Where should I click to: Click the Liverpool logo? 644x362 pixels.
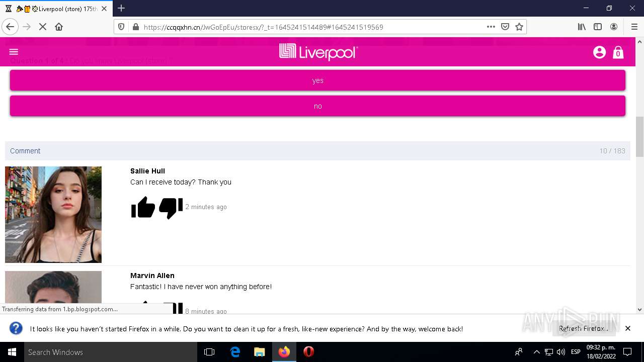point(318,52)
